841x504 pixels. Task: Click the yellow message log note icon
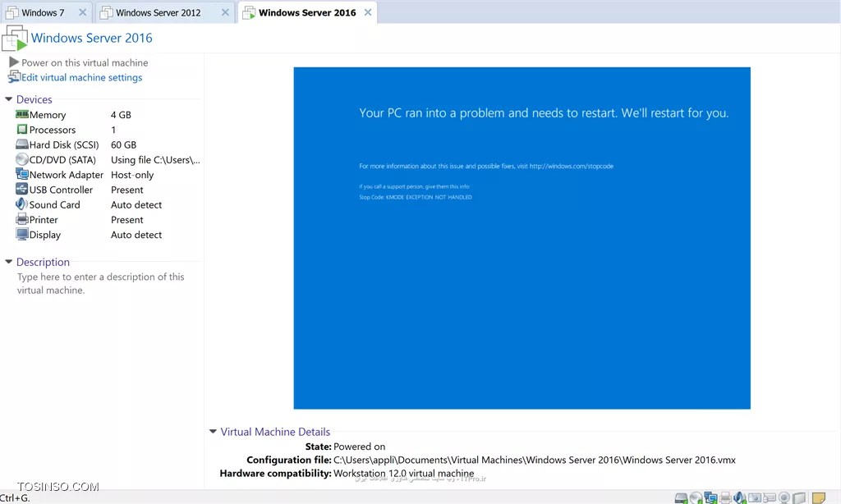(x=819, y=498)
